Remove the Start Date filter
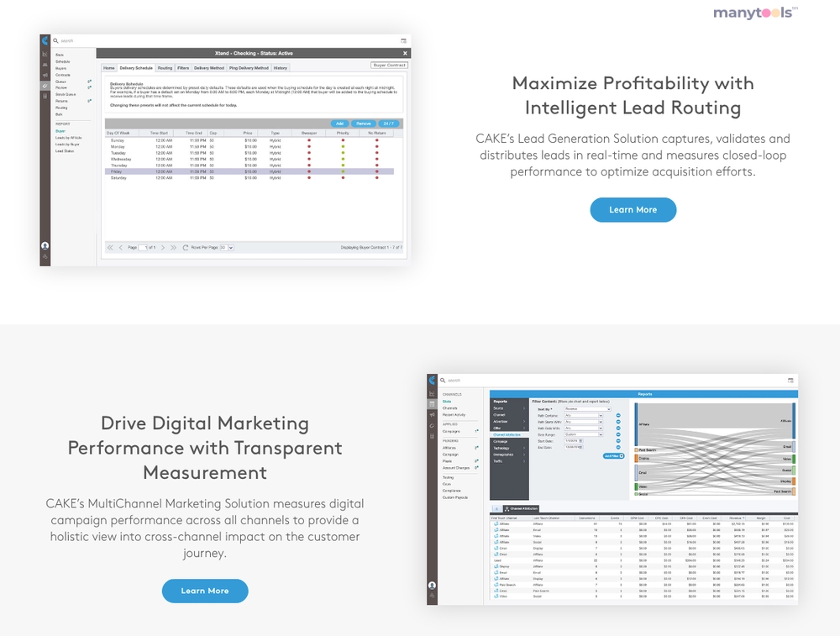 (x=617, y=441)
